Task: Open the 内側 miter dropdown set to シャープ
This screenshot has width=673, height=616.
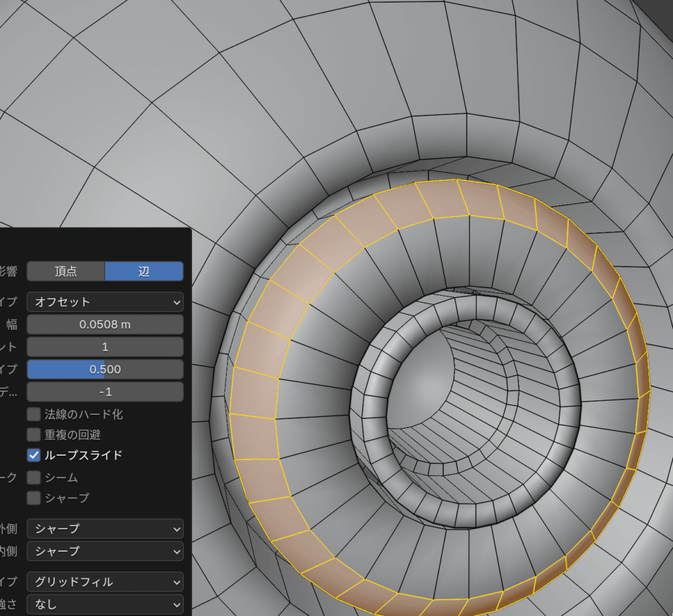Action: coord(105,551)
